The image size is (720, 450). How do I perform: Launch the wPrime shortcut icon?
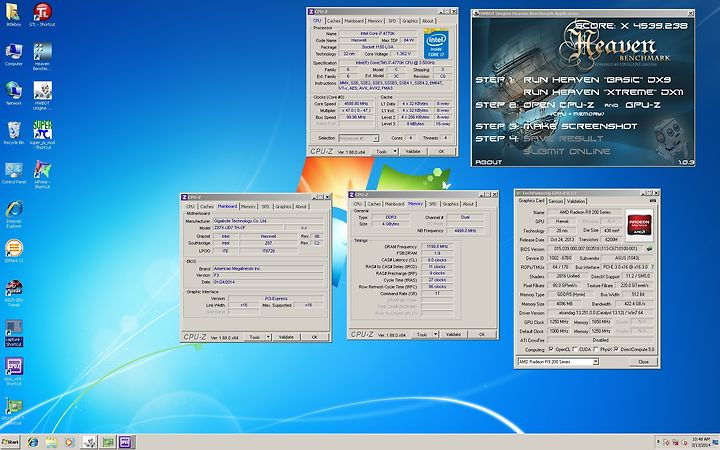coord(42,175)
